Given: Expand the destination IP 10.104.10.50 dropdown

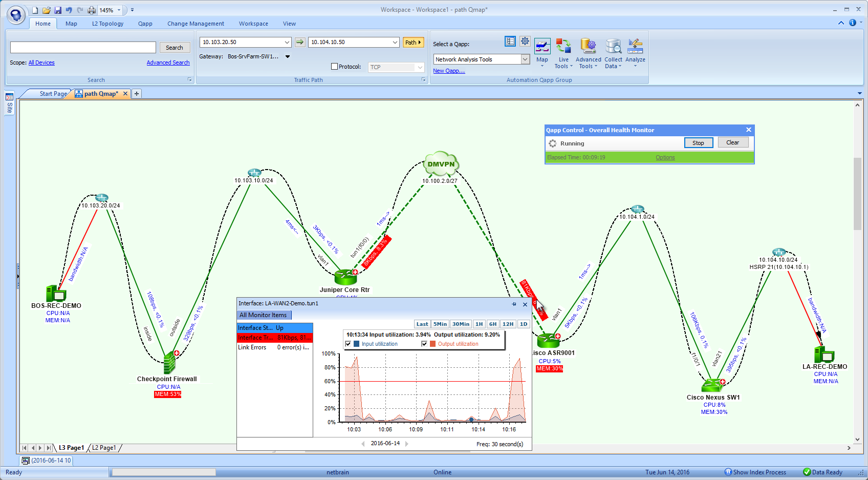Looking at the screenshot, I should pyautogui.click(x=395, y=43).
